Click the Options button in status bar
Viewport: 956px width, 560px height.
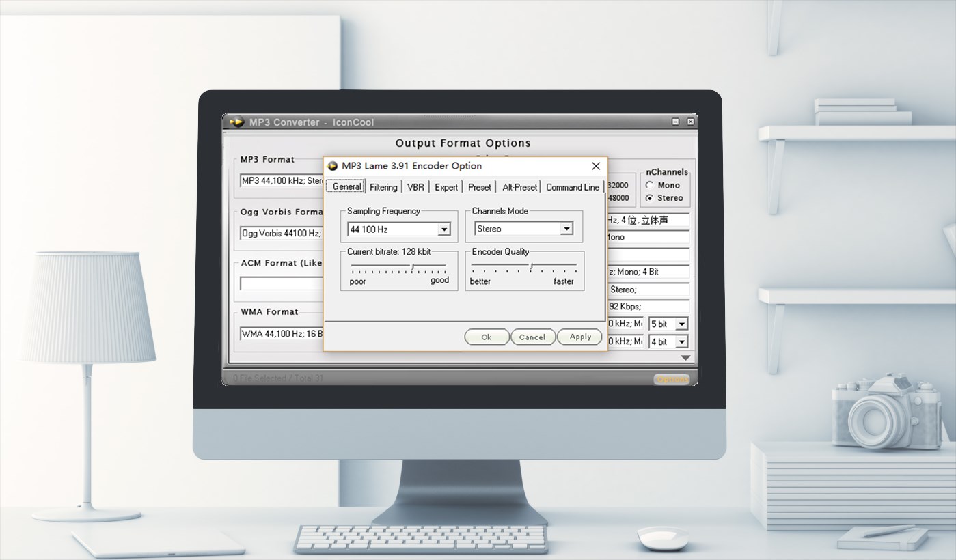pyautogui.click(x=671, y=379)
